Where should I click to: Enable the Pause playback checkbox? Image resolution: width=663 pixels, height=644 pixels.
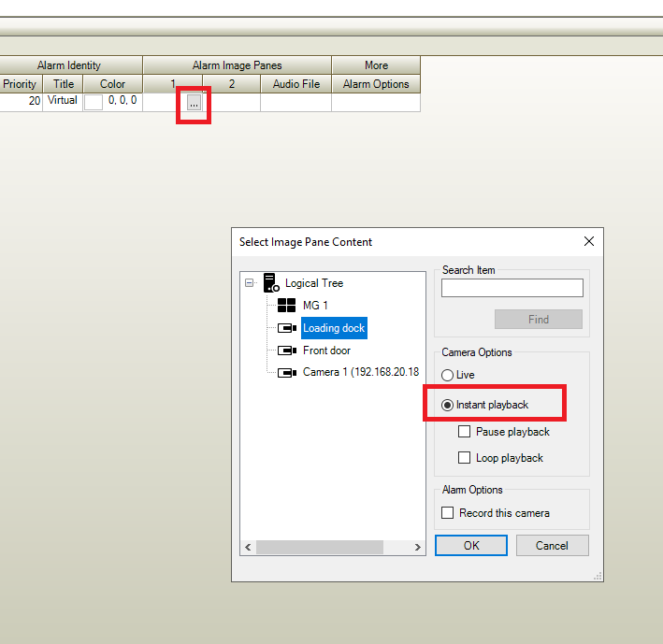[x=465, y=432]
